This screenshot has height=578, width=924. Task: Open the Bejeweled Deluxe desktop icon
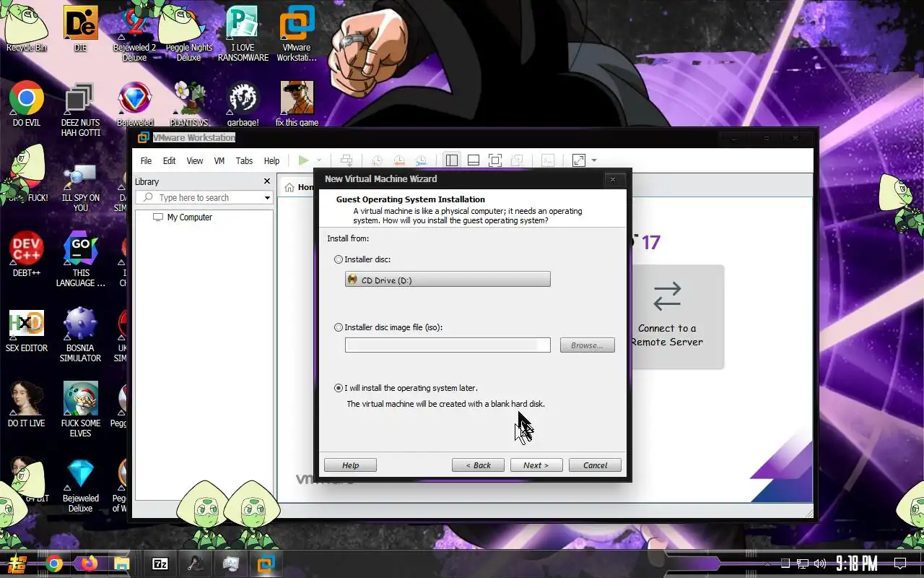pyautogui.click(x=80, y=484)
